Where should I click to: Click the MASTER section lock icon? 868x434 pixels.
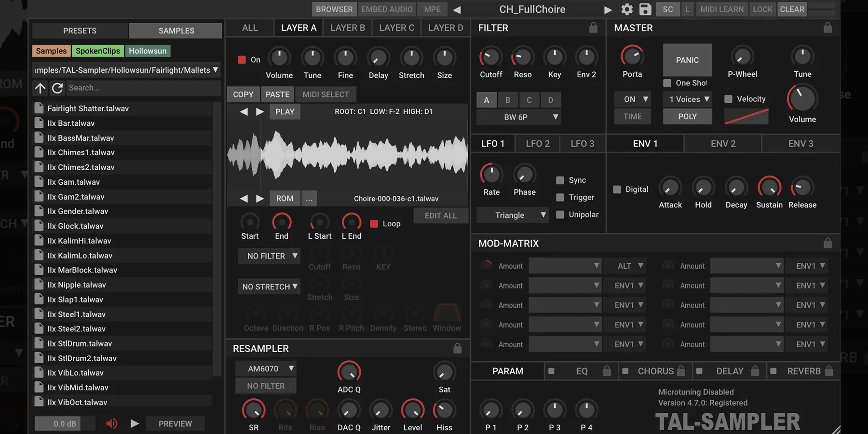[827, 28]
